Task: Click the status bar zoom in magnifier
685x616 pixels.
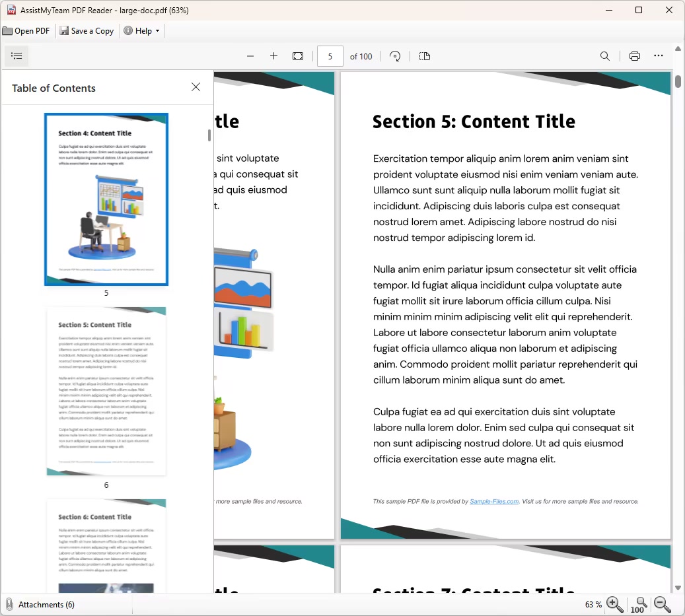Action: point(614,604)
